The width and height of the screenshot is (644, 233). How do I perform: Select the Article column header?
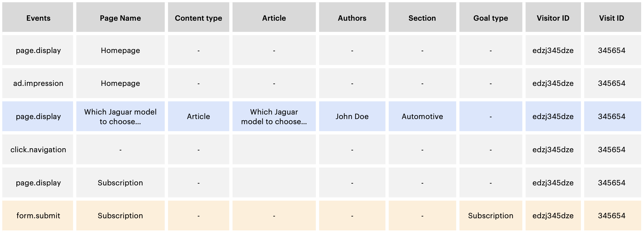click(274, 18)
